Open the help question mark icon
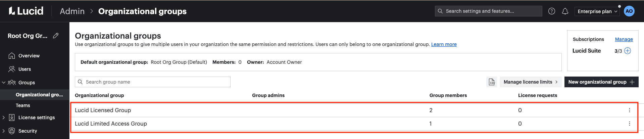The height and width of the screenshot is (139, 644). point(551,11)
